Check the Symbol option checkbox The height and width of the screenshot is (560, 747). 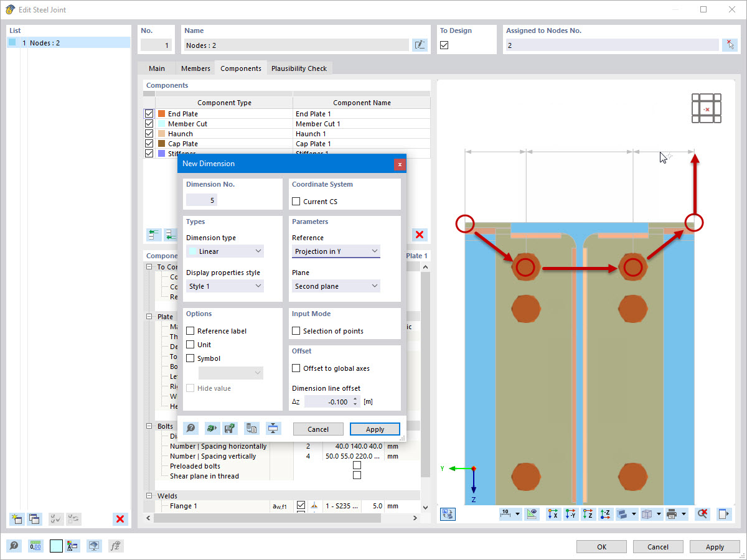click(190, 358)
